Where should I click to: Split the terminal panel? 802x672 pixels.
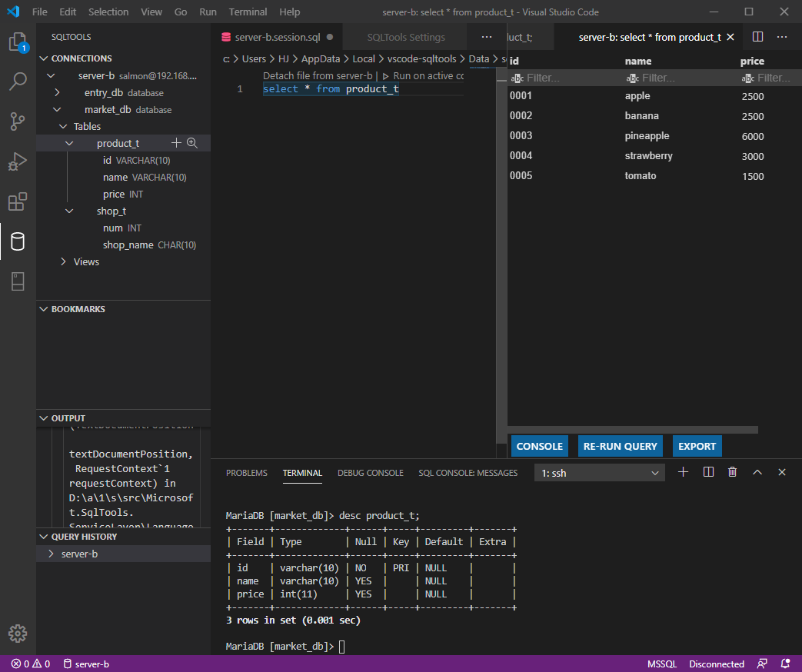click(x=708, y=472)
